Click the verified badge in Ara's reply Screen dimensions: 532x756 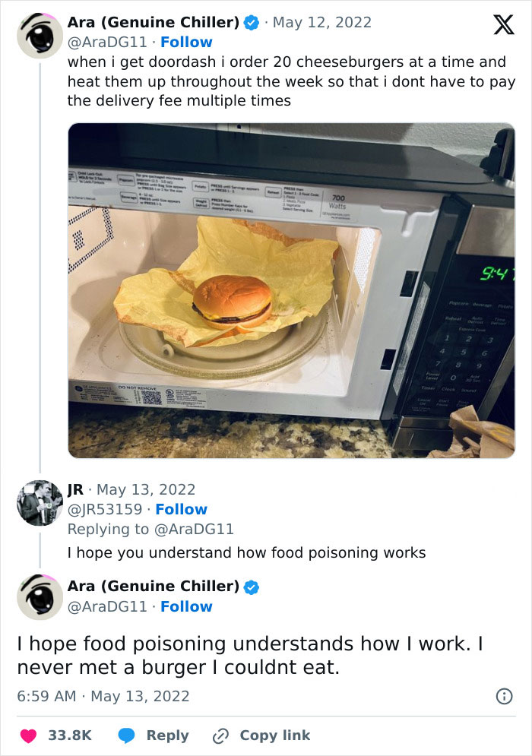pyautogui.click(x=251, y=587)
